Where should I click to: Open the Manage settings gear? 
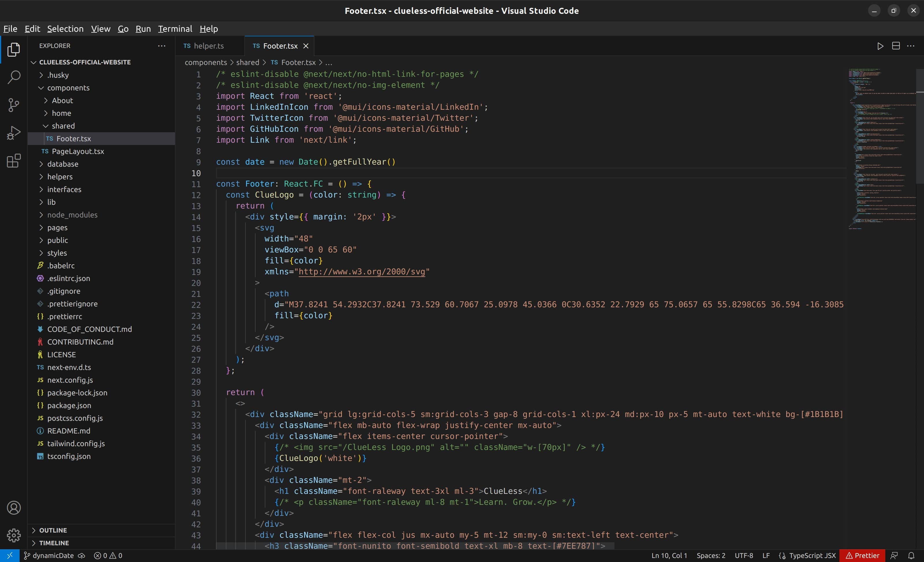(14, 535)
